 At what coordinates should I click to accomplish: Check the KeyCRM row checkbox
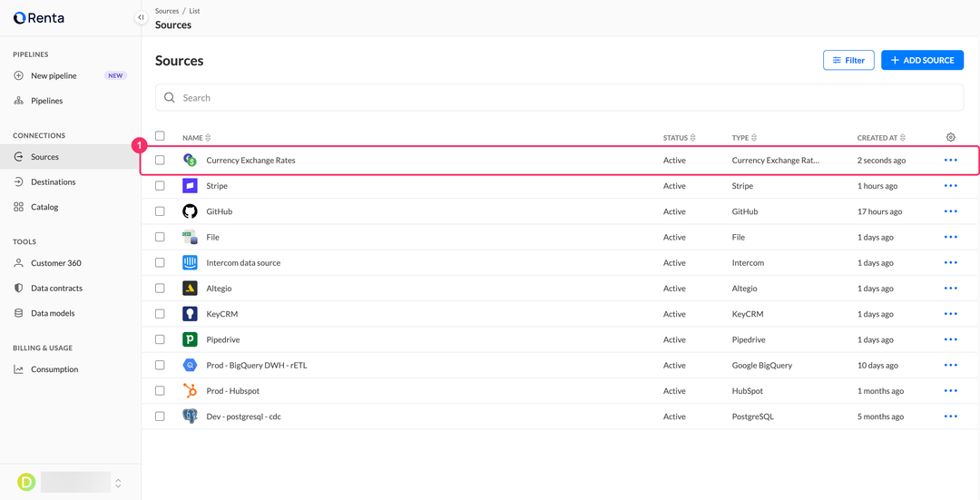coord(160,314)
